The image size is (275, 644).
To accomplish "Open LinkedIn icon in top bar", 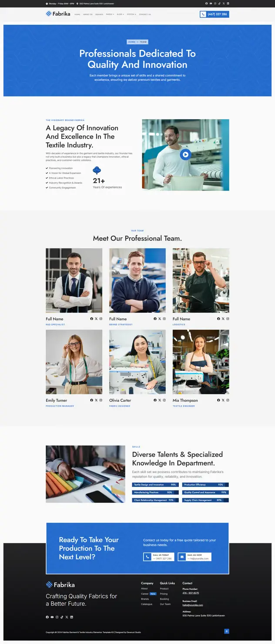I will (x=228, y=3).
